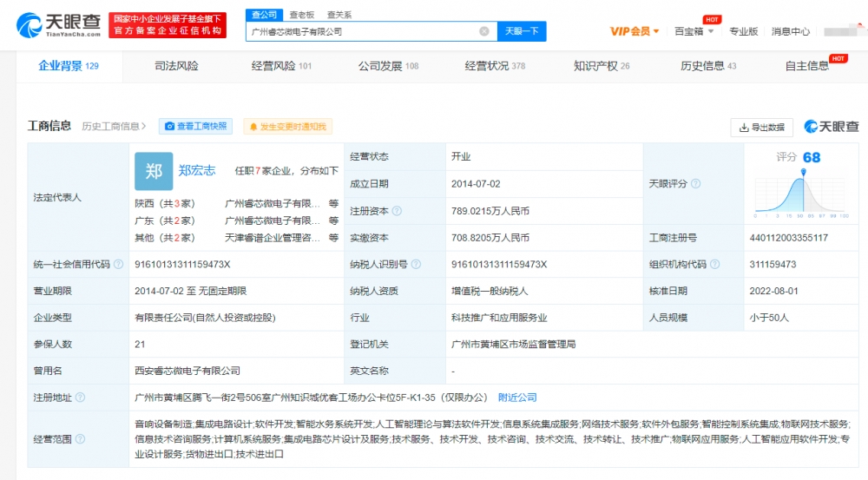The height and width of the screenshot is (480, 868).
Task: Open 天津睿谱企业管理咨 link
Action: coord(273,238)
